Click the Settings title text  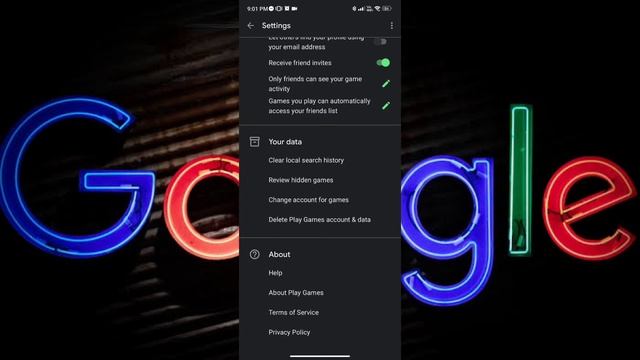[276, 26]
